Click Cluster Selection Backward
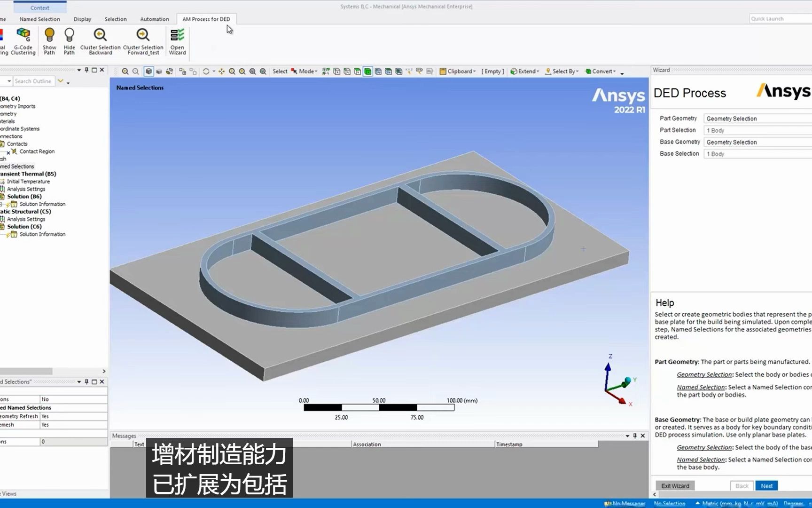812x508 pixels. coord(100,41)
